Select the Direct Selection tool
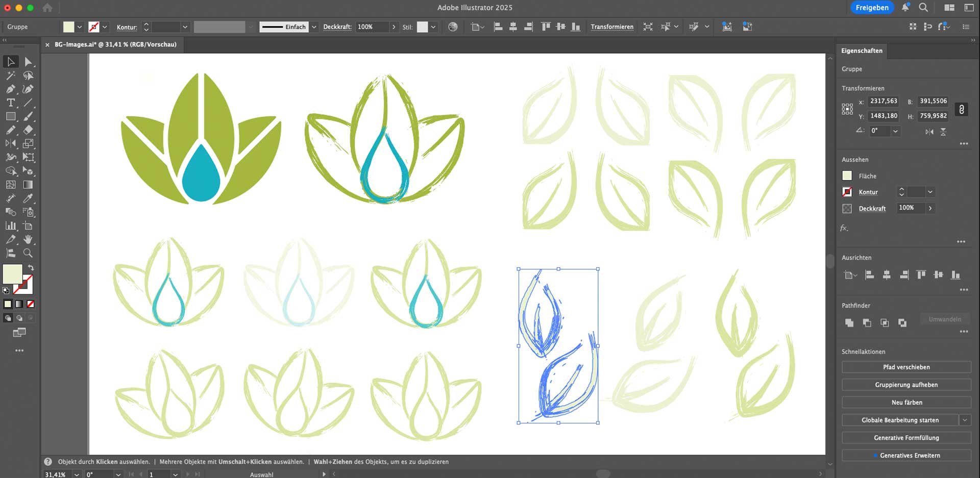Viewport: 980px width, 478px height. click(28, 62)
